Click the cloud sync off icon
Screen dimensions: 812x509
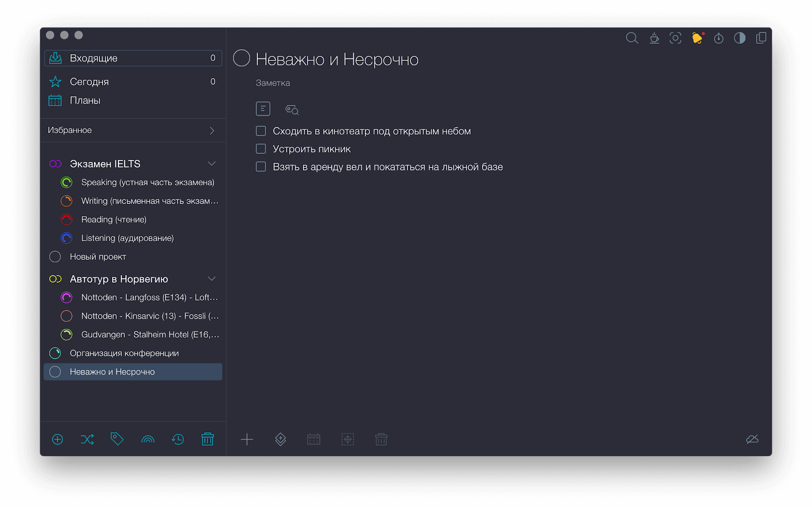click(x=752, y=439)
